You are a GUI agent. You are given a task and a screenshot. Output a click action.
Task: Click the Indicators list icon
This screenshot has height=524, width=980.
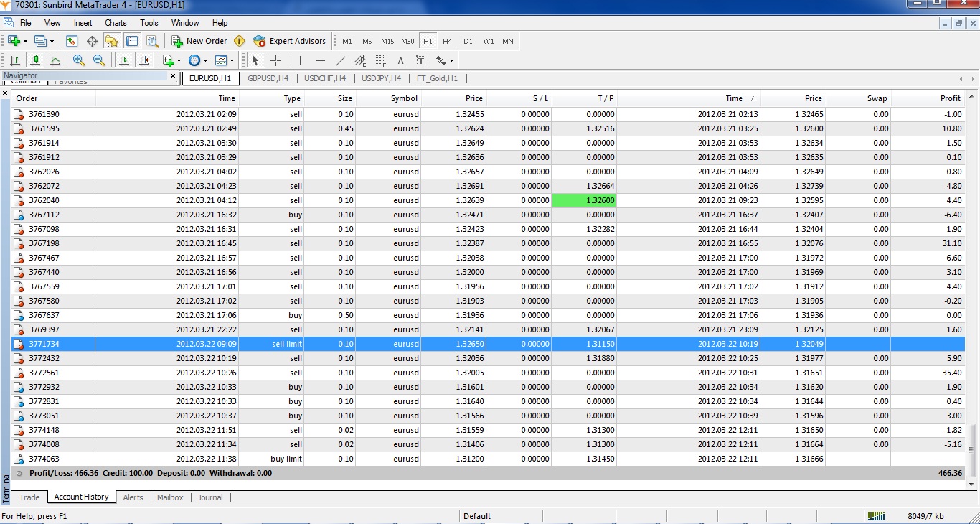(168, 60)
